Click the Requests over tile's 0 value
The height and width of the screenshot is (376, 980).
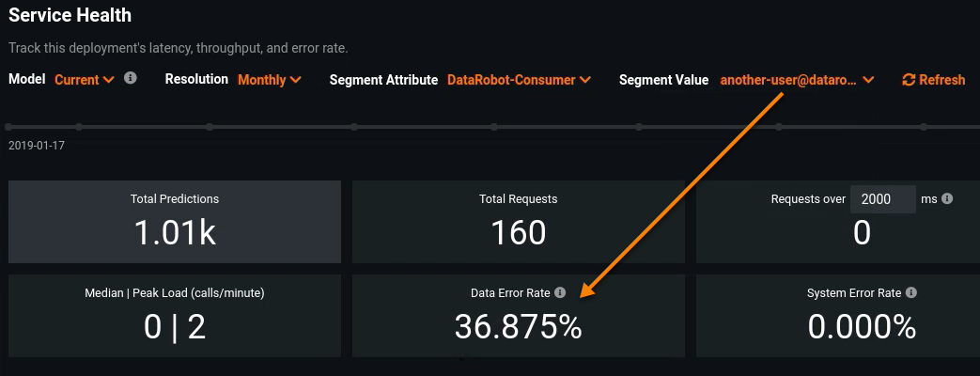click(x=862, y=232)
